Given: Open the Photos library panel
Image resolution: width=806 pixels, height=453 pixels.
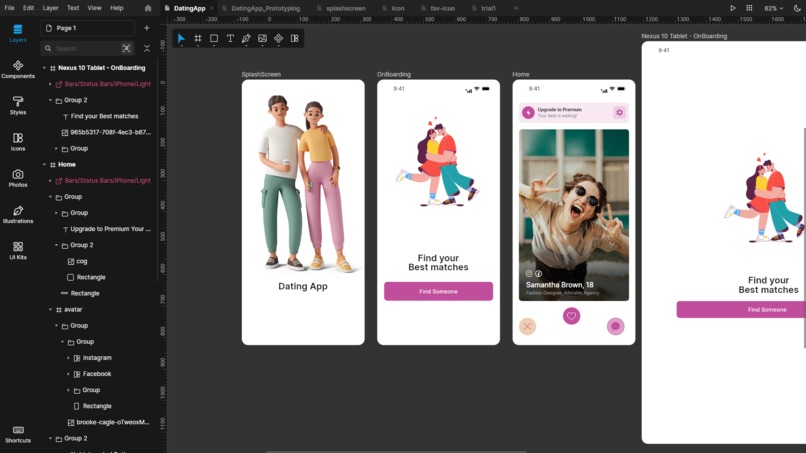Looking at the screenshot, I should (x=17, y=178).
